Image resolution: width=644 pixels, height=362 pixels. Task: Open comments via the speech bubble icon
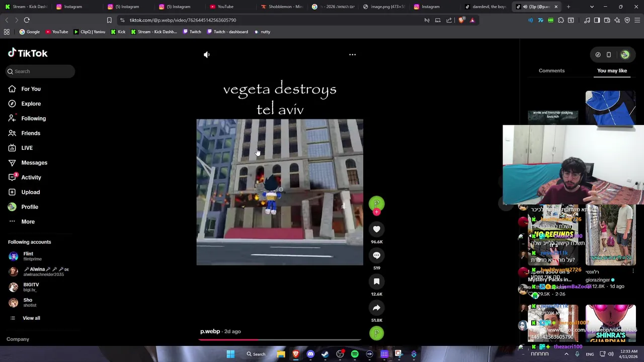coord(376,255)
